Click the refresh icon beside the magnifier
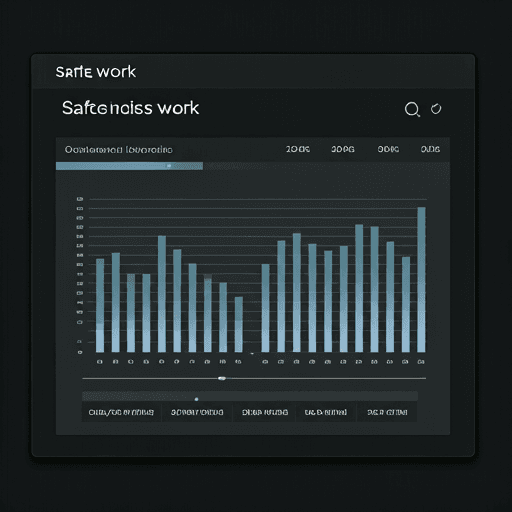The image size is (512, 512). [436, 109]
